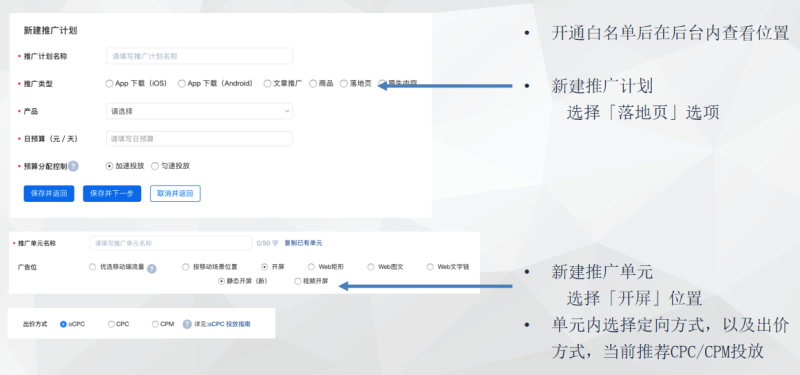Viewport: 800px width, 375px height.
Task: Select 按移动场景位置 ad placement
Action: click(x=186, y=267)
